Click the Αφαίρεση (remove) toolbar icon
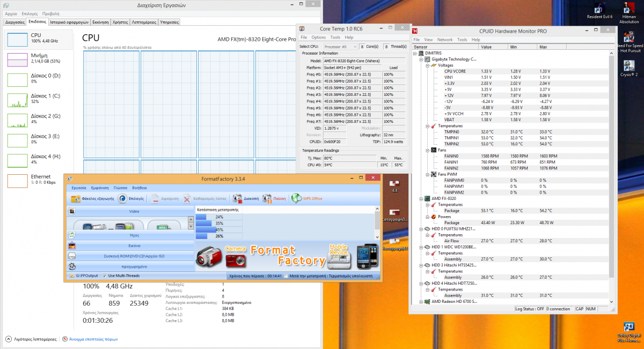This screenshot has width=644, height=349. click(155, 198)
